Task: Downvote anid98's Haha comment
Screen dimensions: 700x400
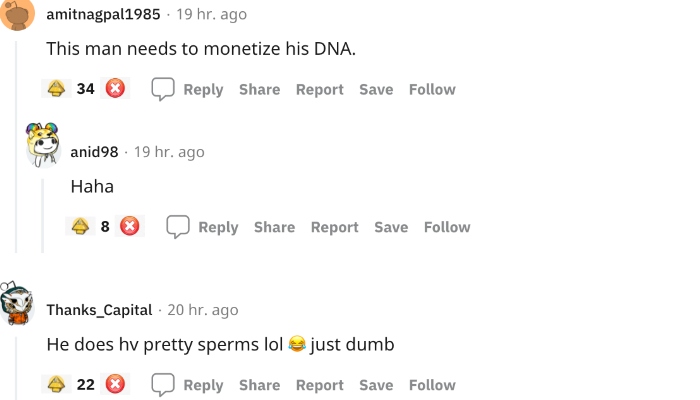Action: (129, 227)
